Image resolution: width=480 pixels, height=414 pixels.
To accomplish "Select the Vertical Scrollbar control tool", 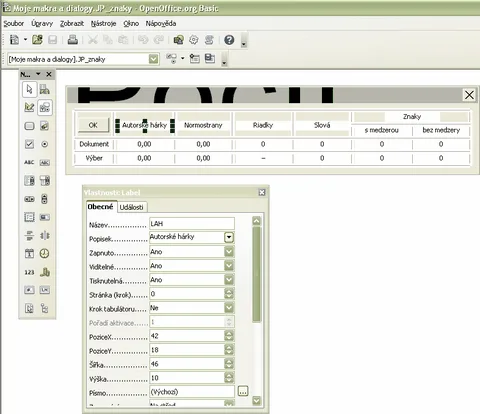I will [x=44, y=199].
